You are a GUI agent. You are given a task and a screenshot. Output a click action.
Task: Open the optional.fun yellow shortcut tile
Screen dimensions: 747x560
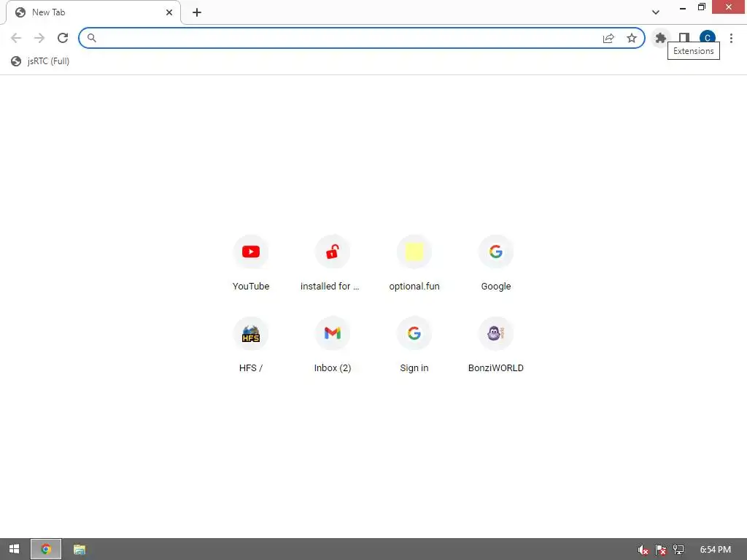[414, 262]
